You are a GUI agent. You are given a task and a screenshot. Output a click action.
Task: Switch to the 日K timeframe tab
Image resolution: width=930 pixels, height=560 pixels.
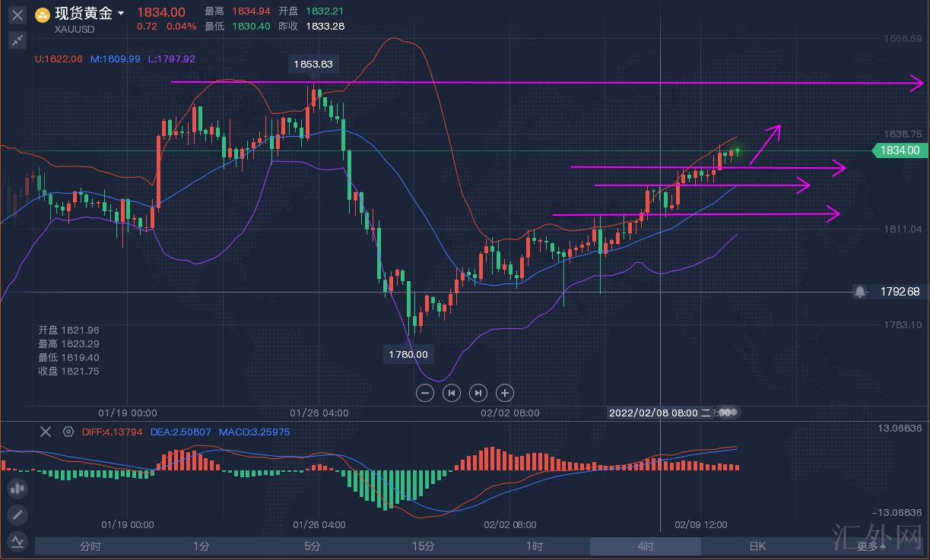[x=757, y=546]
